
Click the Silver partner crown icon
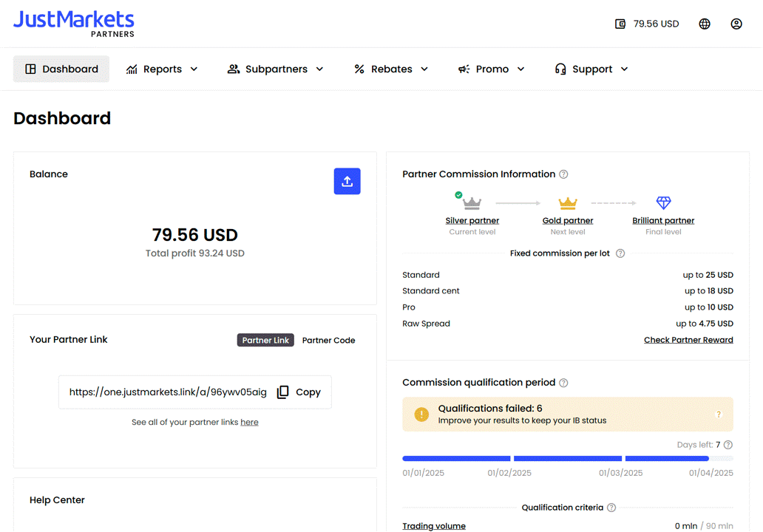pos(472,202)
